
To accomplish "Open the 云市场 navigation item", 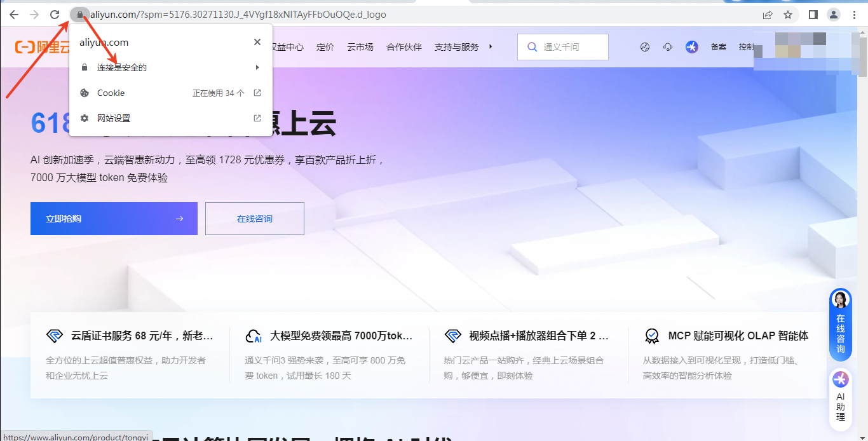I will pos(360,47).
